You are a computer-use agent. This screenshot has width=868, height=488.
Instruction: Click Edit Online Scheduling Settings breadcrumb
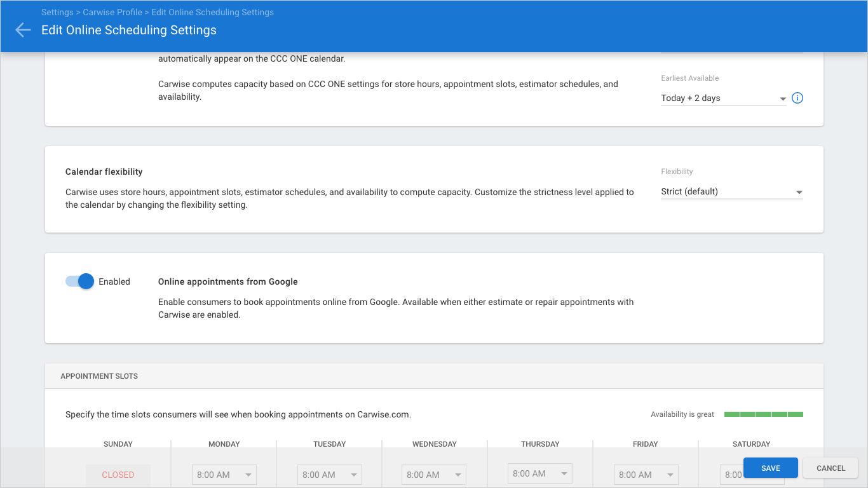pos(212,12)
